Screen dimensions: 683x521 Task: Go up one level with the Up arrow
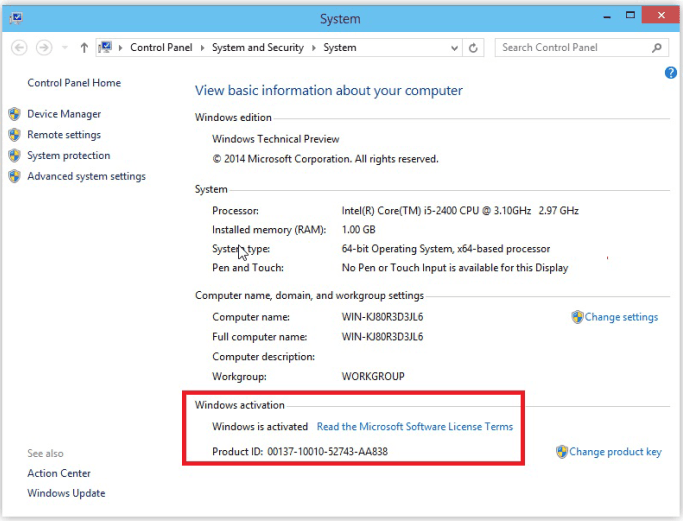(84, 47)
